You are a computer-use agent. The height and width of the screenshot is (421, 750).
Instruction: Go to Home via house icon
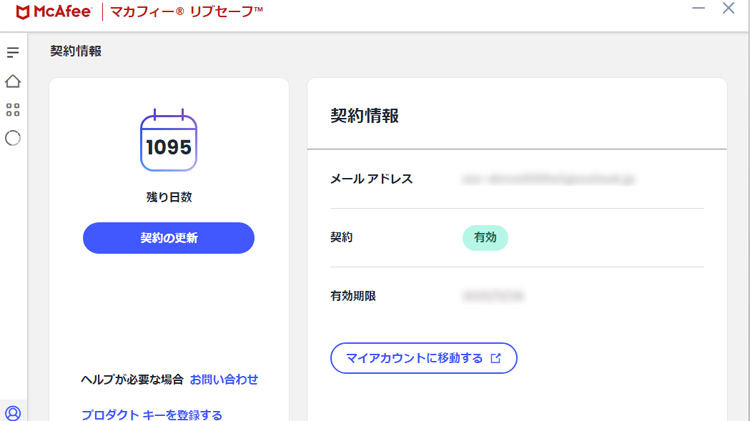click(x=13, y=81)
